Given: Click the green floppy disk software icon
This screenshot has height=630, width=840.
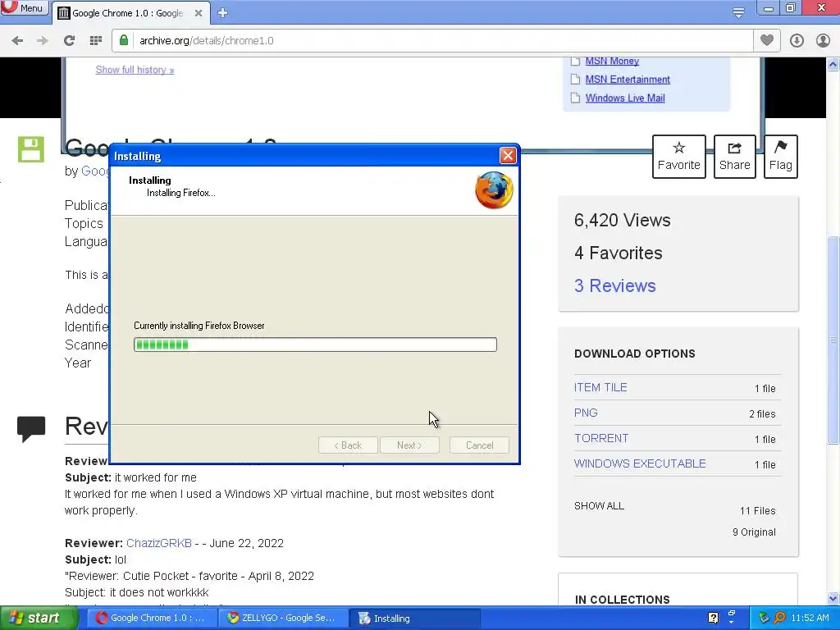Looking at the screenshot, I should (31, 149).
